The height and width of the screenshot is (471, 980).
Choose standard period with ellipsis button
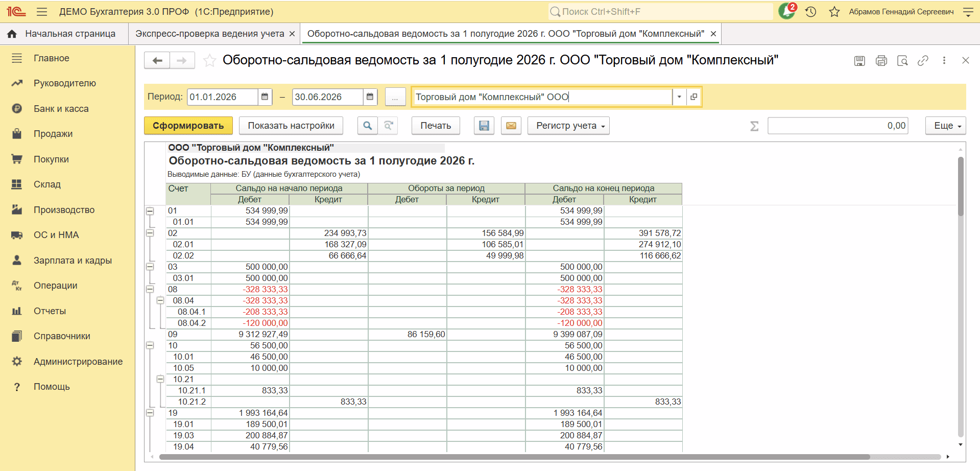tap(395, 97)
